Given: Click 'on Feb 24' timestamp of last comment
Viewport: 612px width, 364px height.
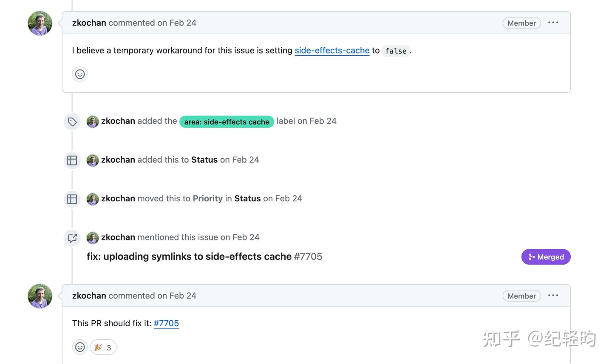Looking at the screenshot, I should click(177, 296).
